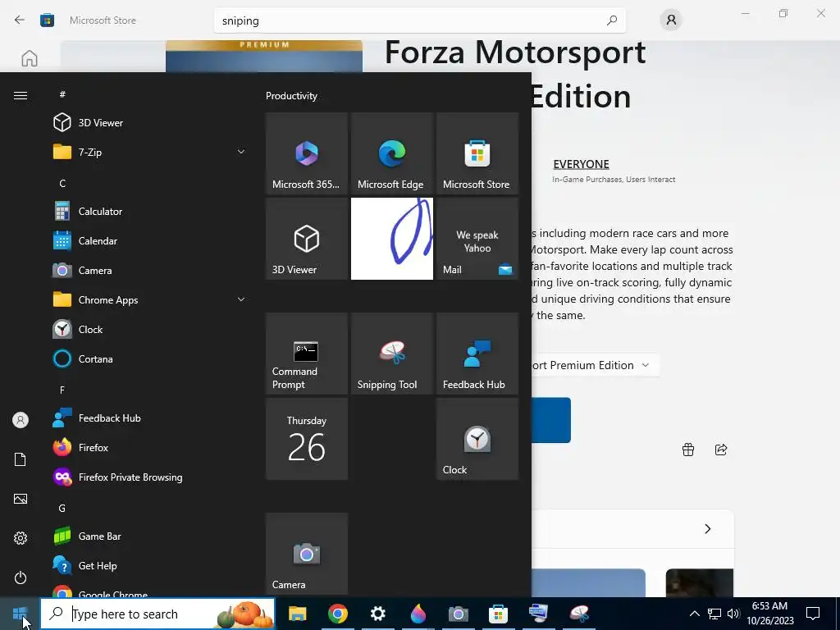840x630 pixels.
Task: Open Settings gear in Start sidebar
Action: [x=21, y=538]
